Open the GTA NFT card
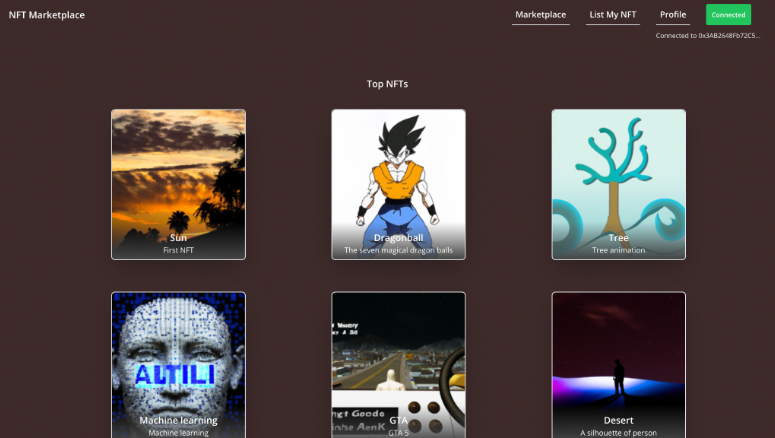Viewport: 775px width, 438px height. tap(398, 365)
